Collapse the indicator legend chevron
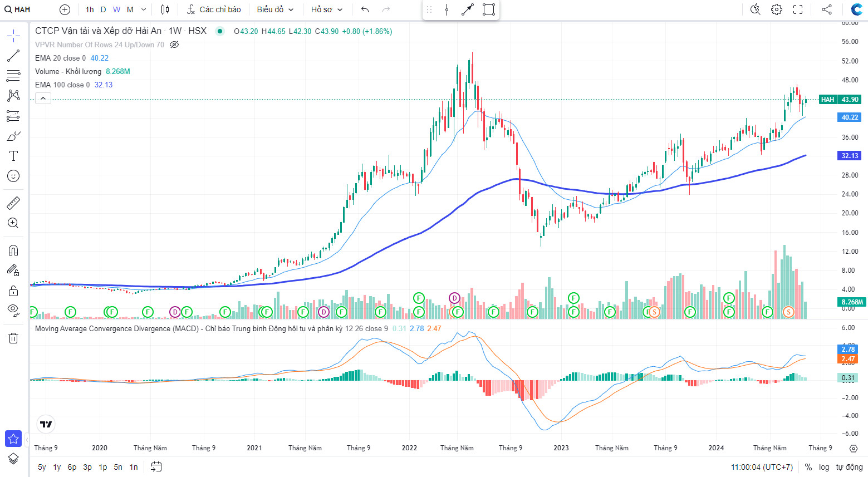This screenshot has width=868, height=477. click(43, 99)
